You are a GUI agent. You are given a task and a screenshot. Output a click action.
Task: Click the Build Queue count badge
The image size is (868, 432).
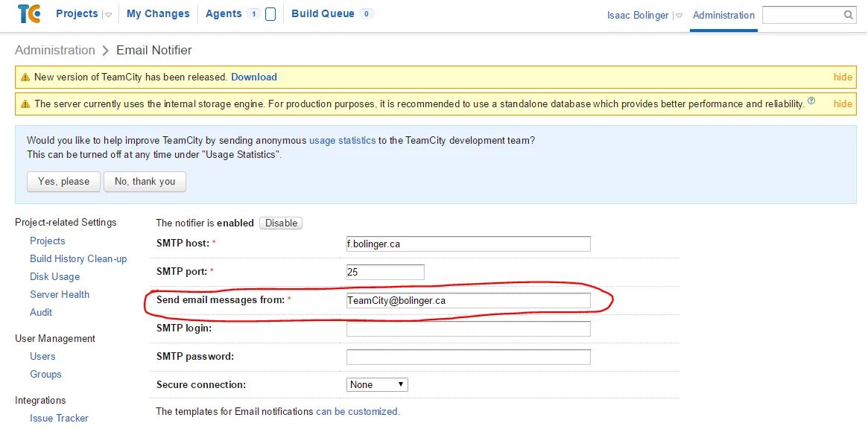pos(366,14)
